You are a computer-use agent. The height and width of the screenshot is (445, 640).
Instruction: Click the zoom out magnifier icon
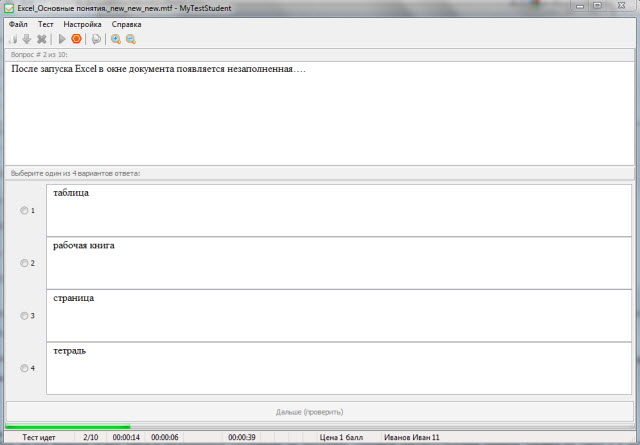[x=130, y=39]
